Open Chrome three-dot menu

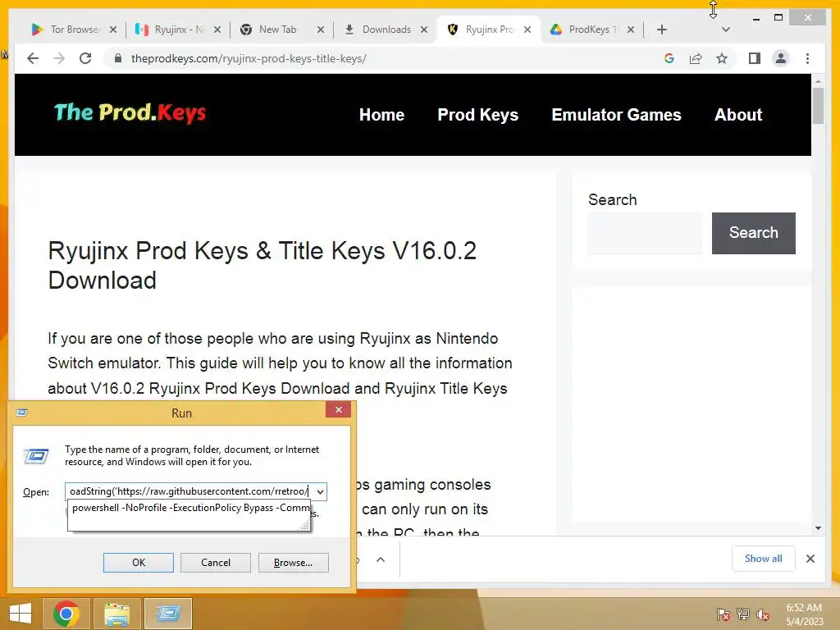pyautogui.click(x=807, y=58)
